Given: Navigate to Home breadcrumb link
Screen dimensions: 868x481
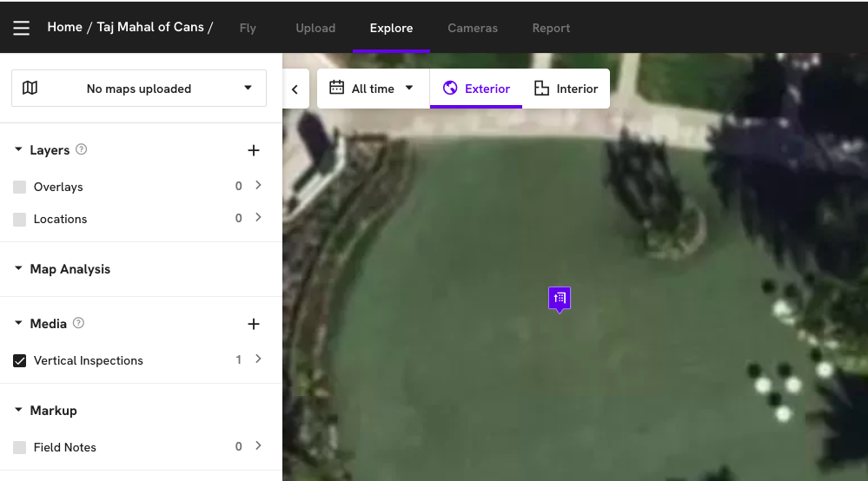Looking at the screenshot, I should click(x=64, y=27).
